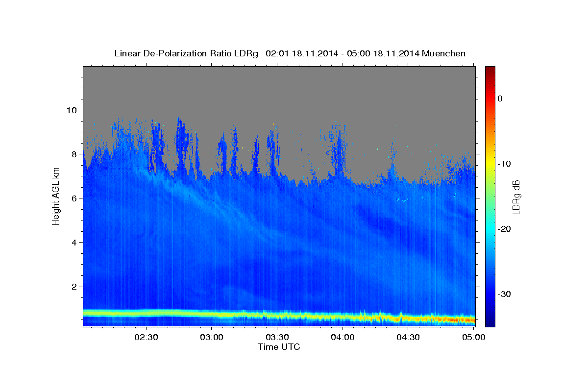This screenshot has height=392, width=588.
Task: Click the '02:30' time tick label
Action: pos(146,337)
